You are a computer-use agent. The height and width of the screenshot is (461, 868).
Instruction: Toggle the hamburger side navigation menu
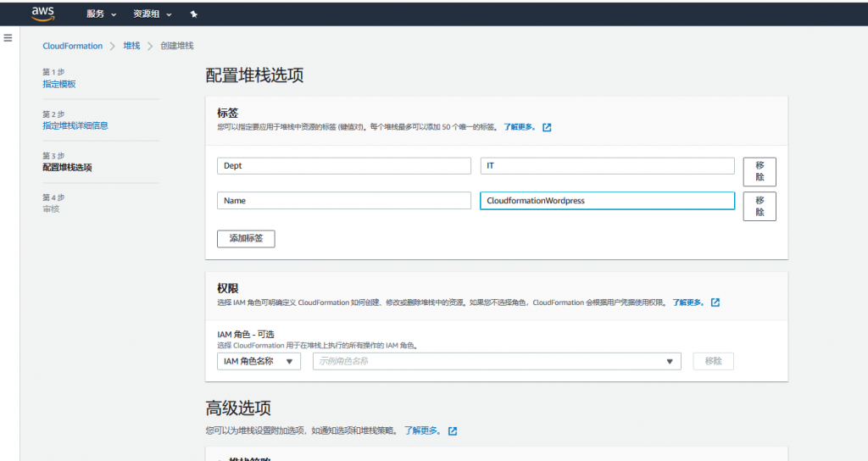pos(8,37)
